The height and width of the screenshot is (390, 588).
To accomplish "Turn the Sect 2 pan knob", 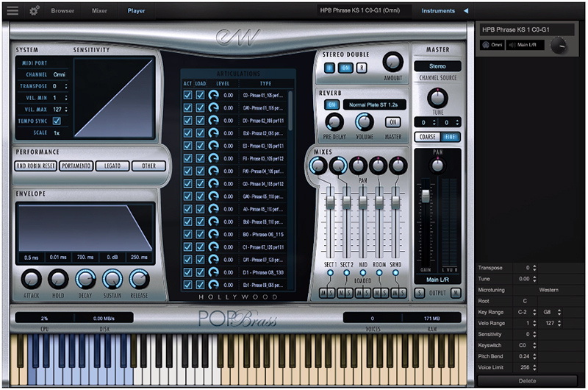I will pyautogui.click(x=338, y=166).
